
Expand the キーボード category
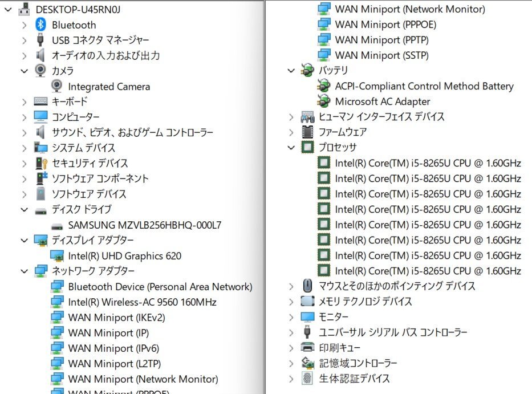24,102
